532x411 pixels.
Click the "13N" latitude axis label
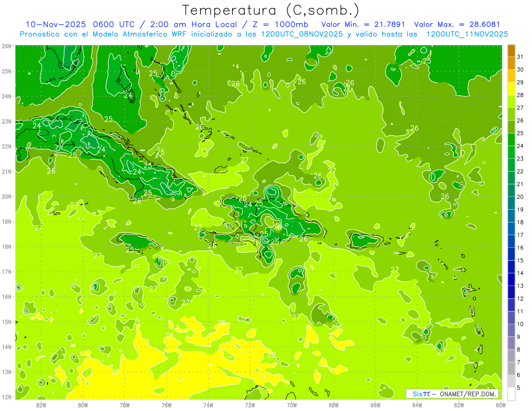8,372
